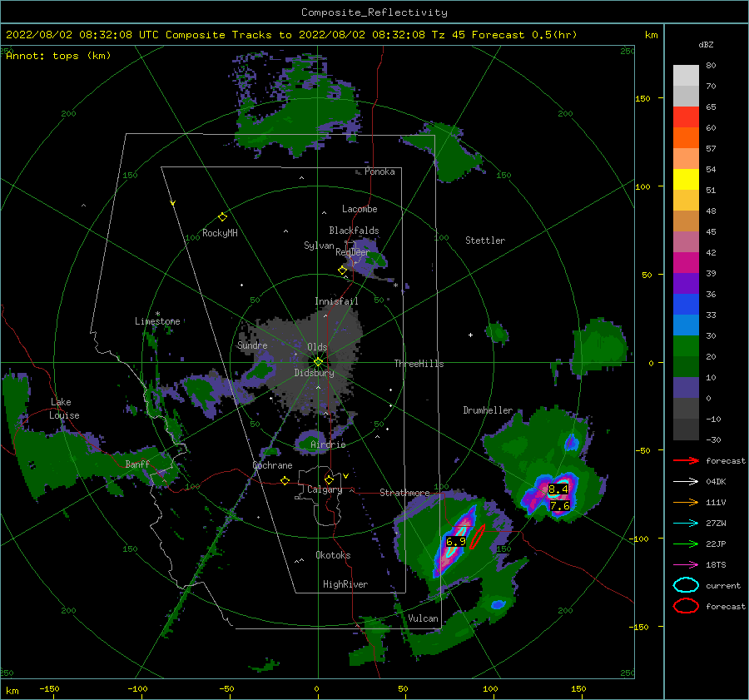Select the Sylvan label
This screenshot has width=749, height=700.
[319, 246]
